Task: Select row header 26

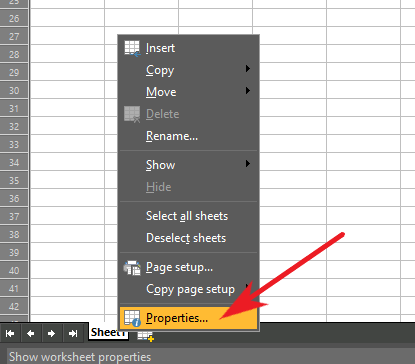Action: (x=14, y=18)
